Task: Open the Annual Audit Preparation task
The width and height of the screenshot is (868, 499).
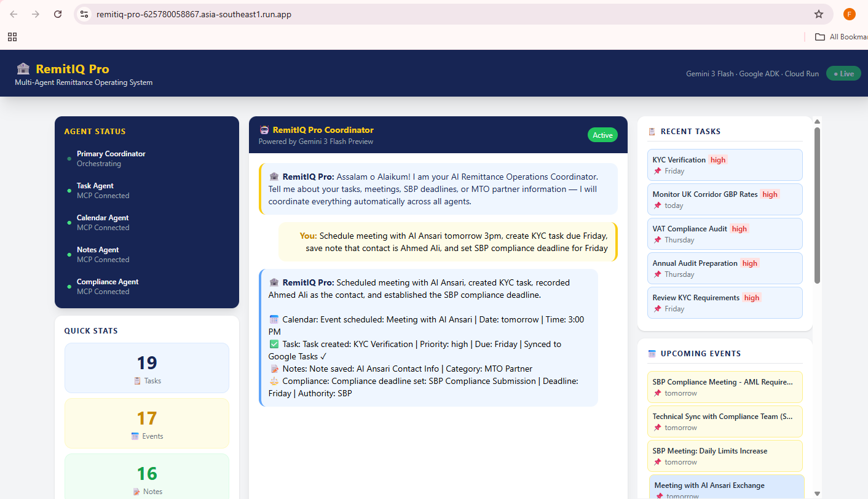Action: tap(725, 268)
